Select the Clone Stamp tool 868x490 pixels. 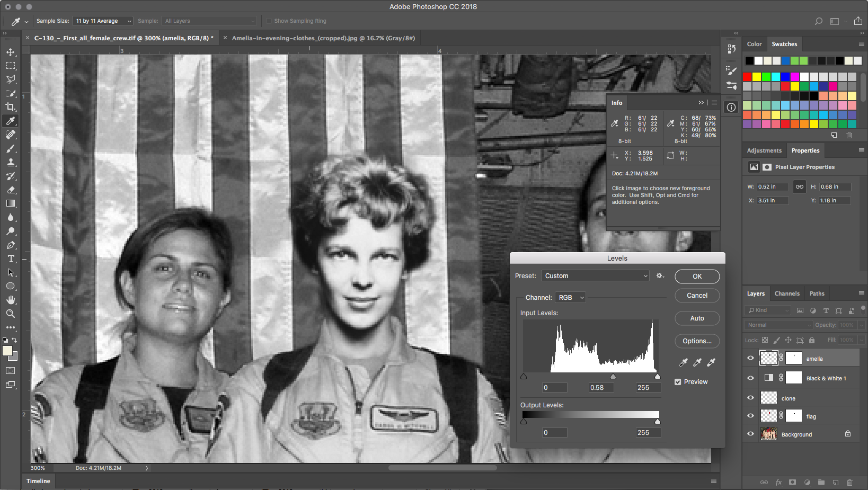(x=11, y=162)
